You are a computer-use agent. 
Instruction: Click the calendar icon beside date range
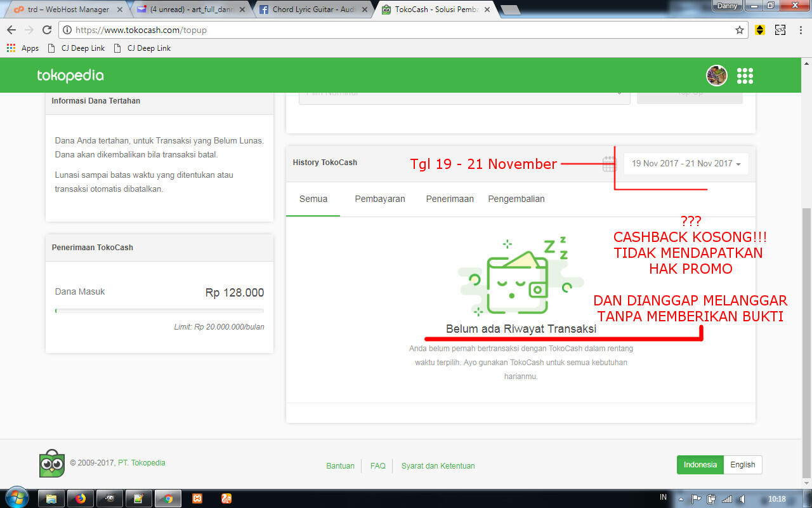point(609,164)
